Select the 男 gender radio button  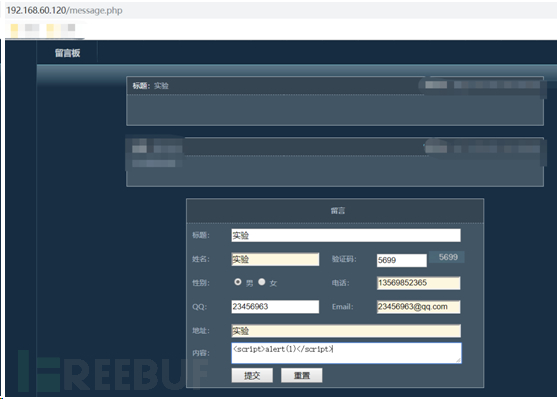[238, 282]
